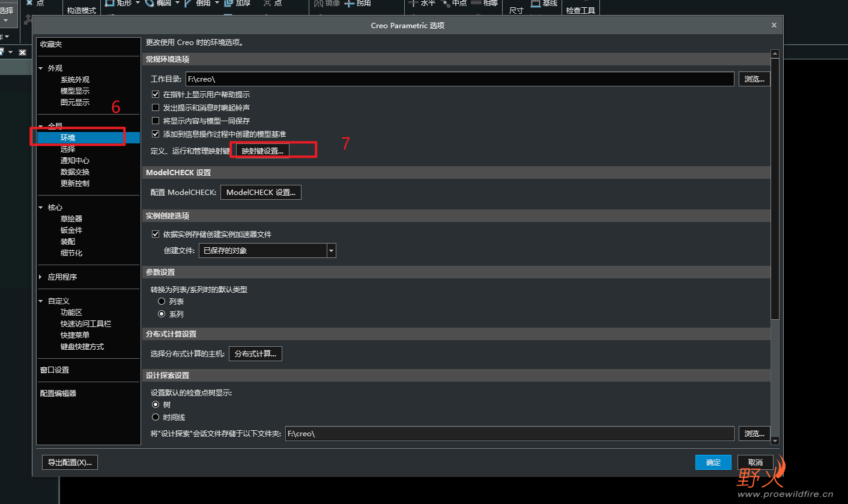Image resolution: width=848 pixels, height=504 pixels.
Task: Select 快速访问工具栏 in the options tree
Action: coord(86,324)
